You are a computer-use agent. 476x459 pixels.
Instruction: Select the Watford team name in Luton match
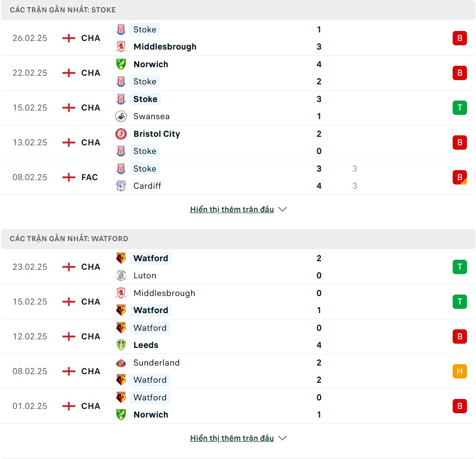(151, 258)
